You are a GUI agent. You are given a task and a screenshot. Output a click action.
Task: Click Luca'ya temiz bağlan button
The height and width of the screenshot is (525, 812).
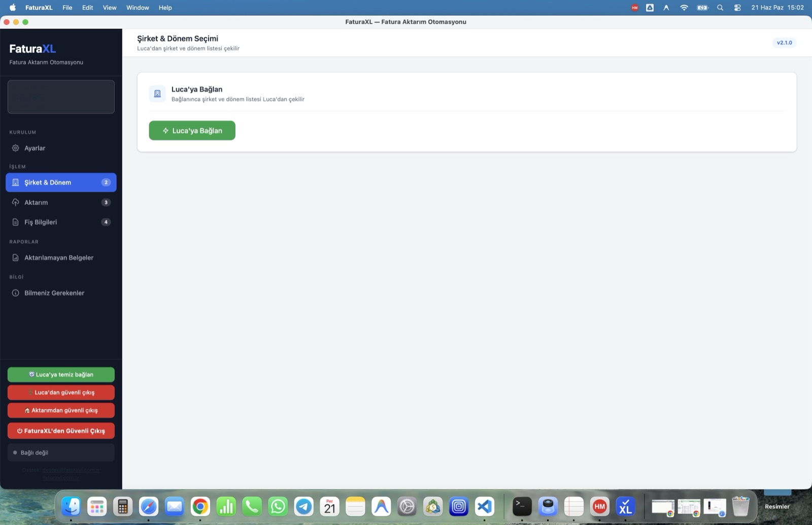[61, 375]
